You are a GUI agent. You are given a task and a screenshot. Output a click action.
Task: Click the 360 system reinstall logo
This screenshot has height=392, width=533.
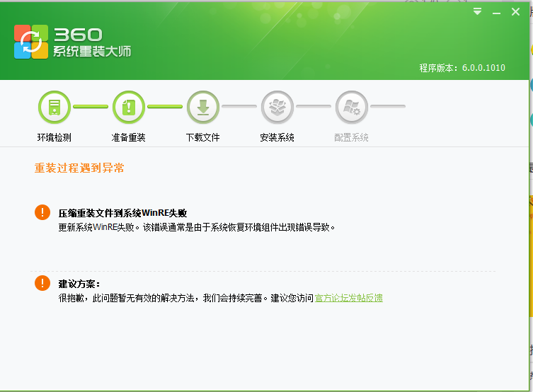pos(31,42)
